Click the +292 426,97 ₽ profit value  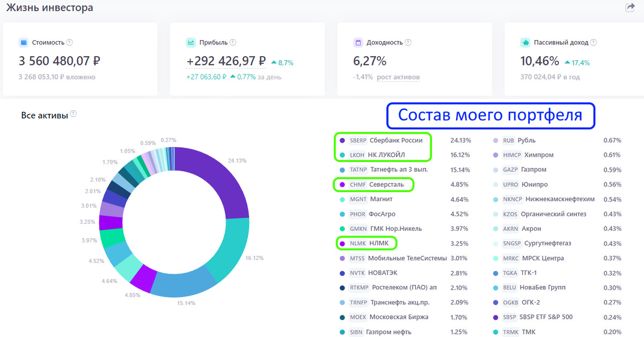[226, 61]
